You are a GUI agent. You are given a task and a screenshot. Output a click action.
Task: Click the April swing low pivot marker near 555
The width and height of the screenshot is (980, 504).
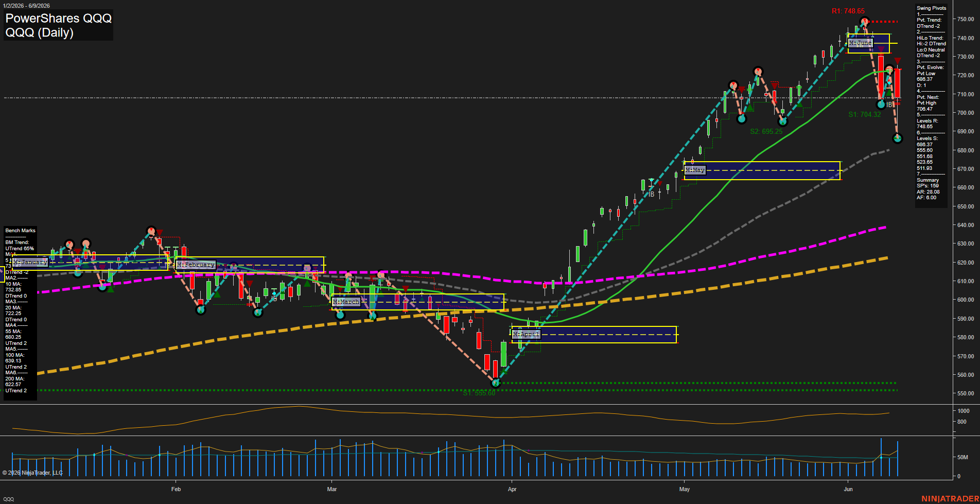pyautogui.click(x=496, y=383)
